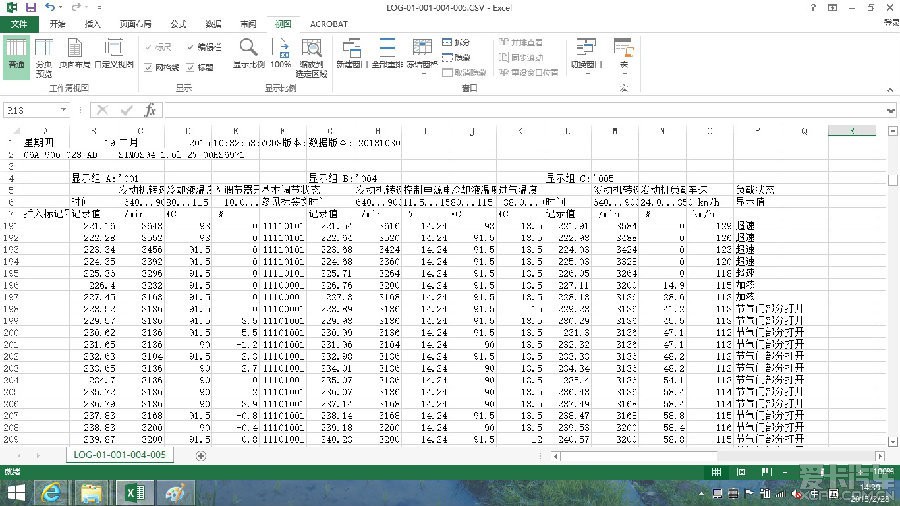The height and width of the screenshot is (506, 900).
Task: Select the LOG-01-001-004-005 sheet tab
Action: [x=119, y=454]
